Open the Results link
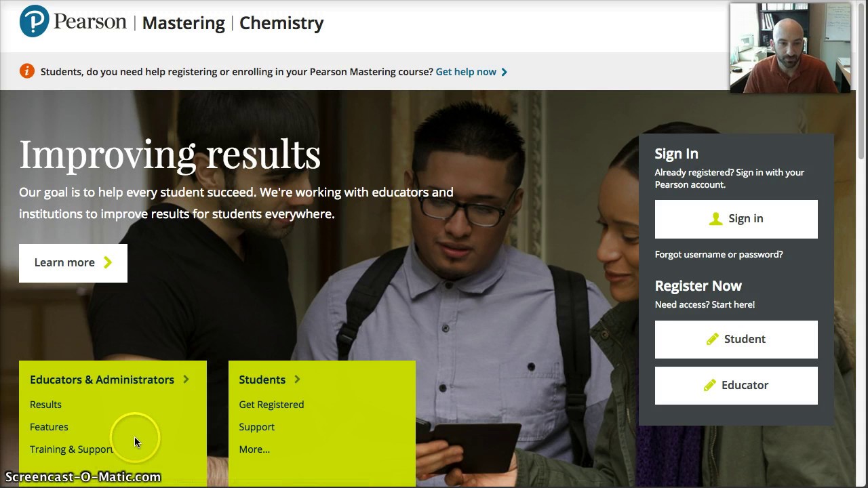The width and height of the screenshot is (868, 488). point(45,405)
